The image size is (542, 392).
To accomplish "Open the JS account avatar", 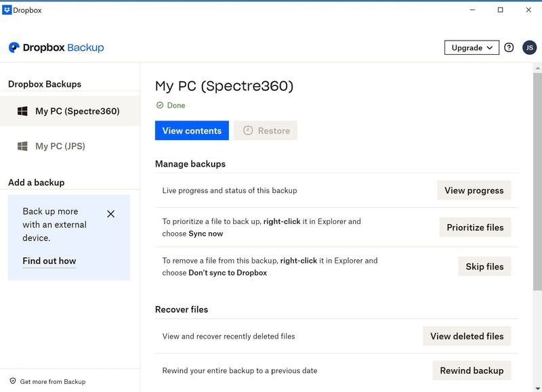I will click(529, 47).
